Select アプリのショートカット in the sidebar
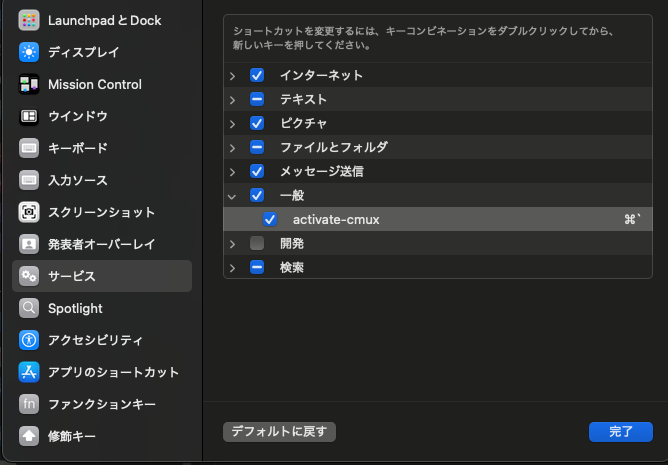Viewport: 668px width, 465px height. [x=102, y=372]
